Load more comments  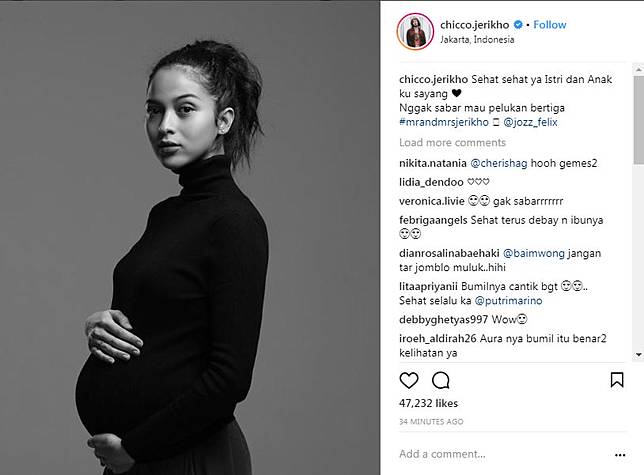pos(452,142)
